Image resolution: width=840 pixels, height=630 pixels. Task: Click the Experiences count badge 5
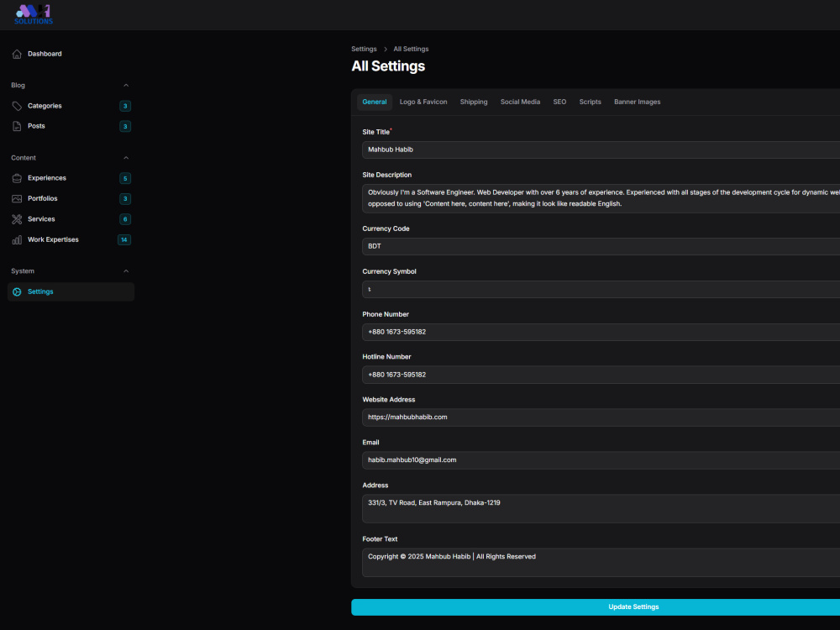pos(125,178)
